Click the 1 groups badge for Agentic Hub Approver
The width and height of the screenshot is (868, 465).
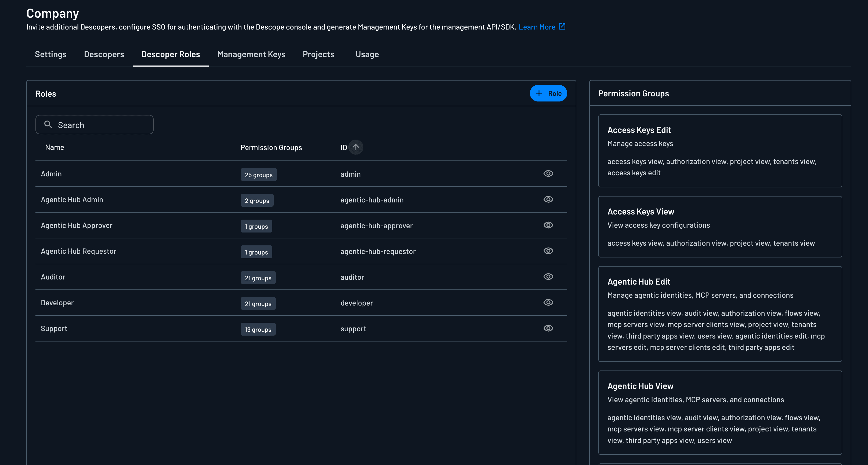[256, 226]
